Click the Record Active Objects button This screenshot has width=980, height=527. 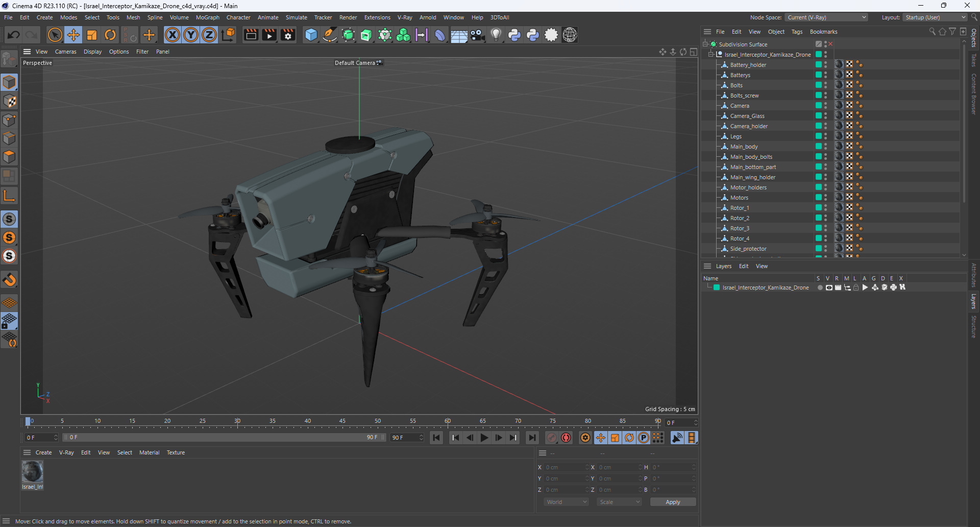552,438
